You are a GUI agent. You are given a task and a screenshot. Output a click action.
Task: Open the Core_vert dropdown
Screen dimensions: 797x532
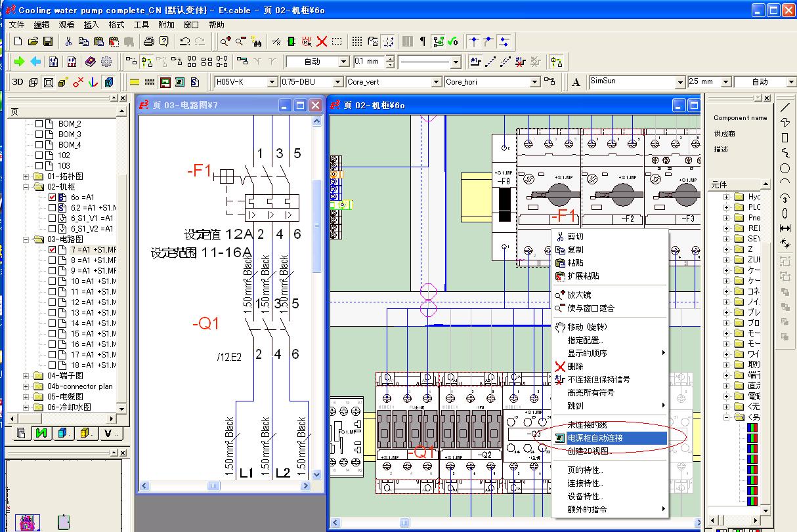[436, 82]
